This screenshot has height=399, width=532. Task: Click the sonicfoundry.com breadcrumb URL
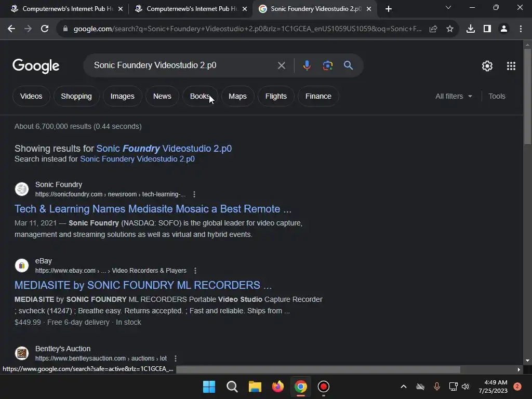click(110, 194)
